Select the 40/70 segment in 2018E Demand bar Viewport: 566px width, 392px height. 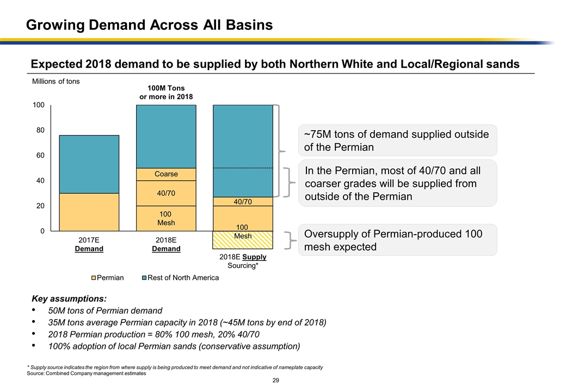166,193
